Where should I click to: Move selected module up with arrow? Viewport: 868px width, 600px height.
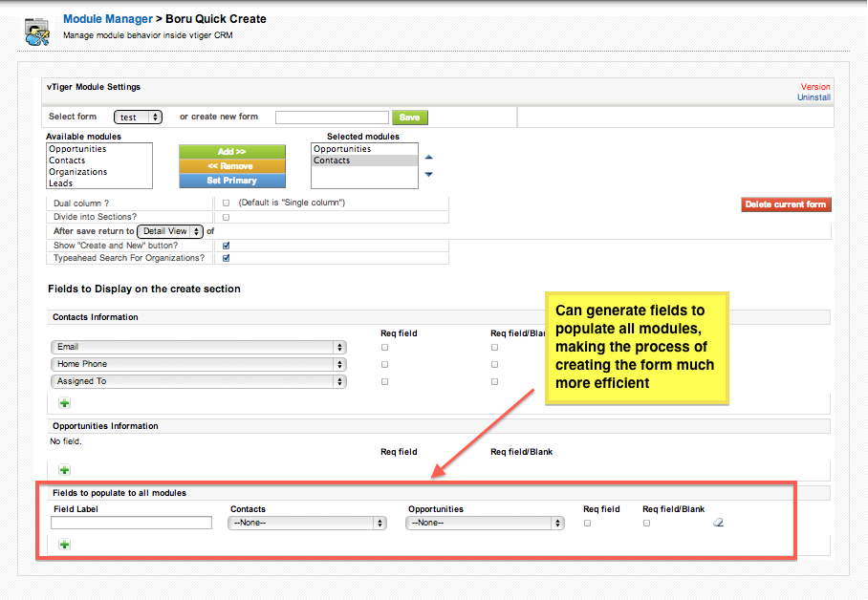[x=428, y=158]
